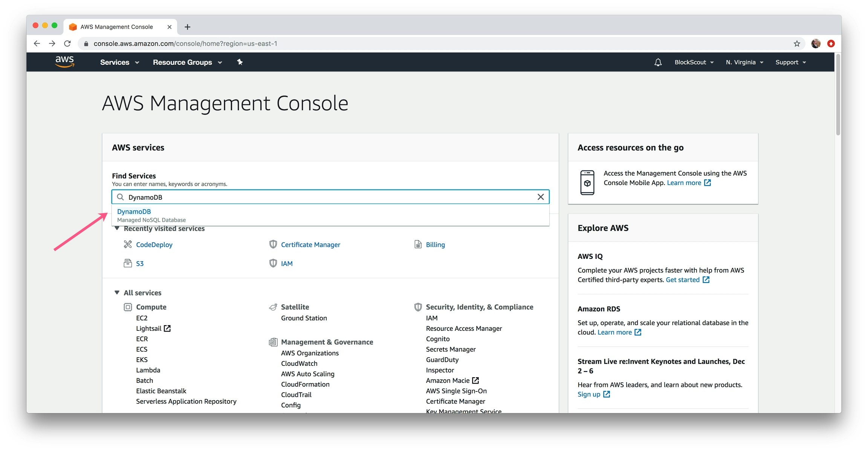Reload the page with the refresh icon
The height and width of the screenshot is (451, 868).
coord(67,44)
